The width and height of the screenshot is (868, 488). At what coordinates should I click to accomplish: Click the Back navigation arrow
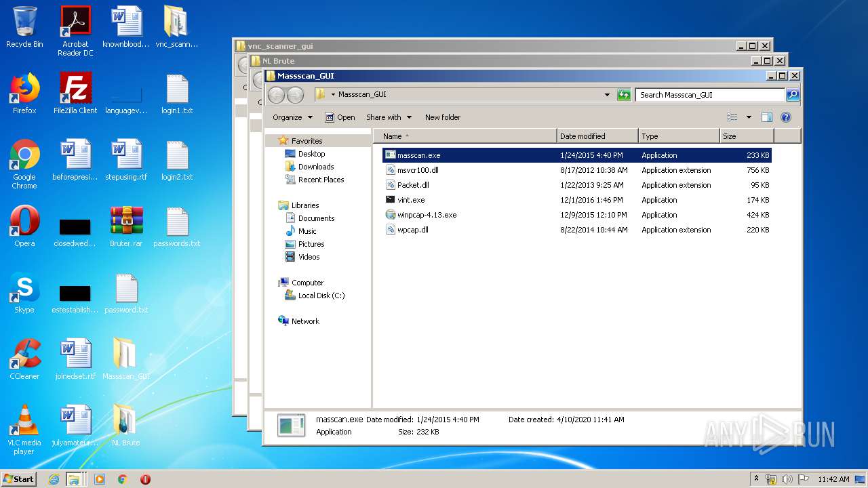tap(276, 95)
